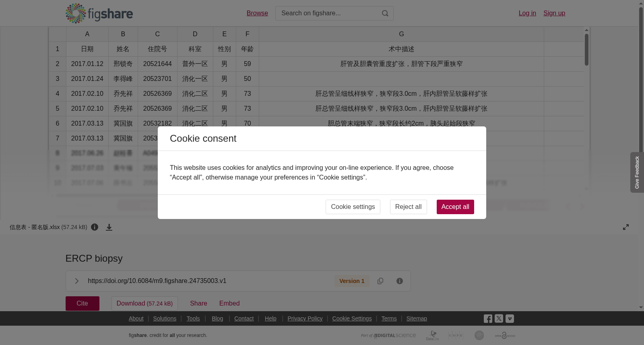Open figshare Vimeo icon
Viewport: 644px width, 345px height.
tap(510, 318)
